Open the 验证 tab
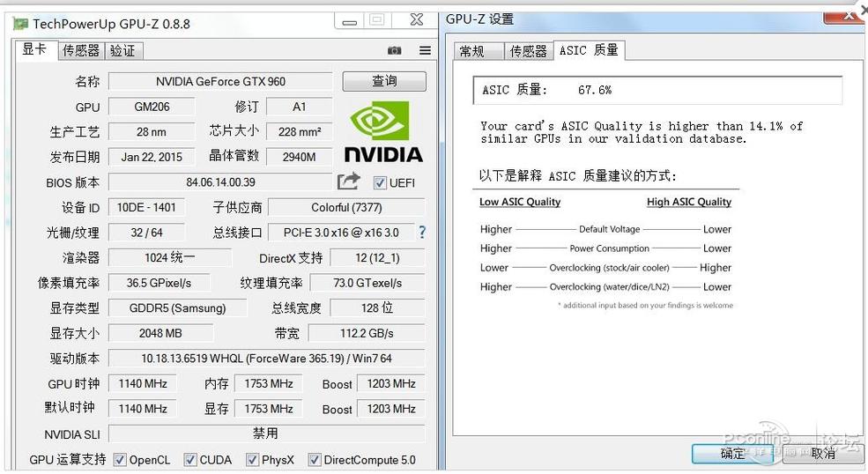The width and height of the screenshot is (868, 474). 122,51
